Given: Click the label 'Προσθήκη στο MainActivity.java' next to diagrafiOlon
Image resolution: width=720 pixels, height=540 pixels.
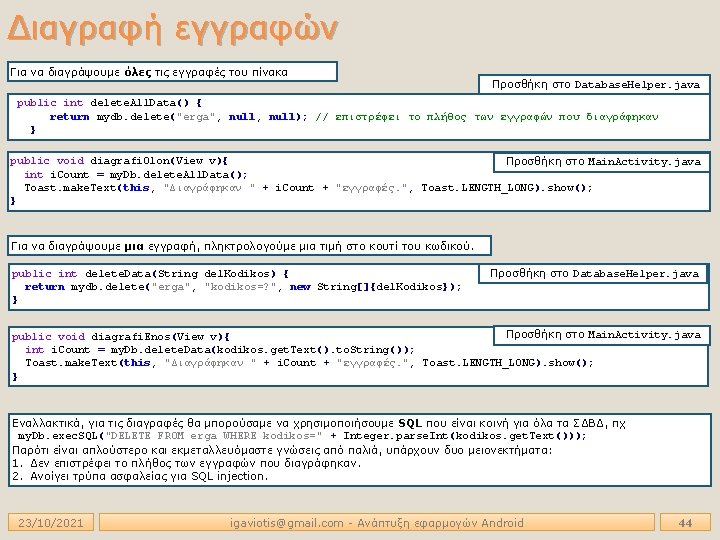Looking at the screenshot, I should click(x=602, y=162).
